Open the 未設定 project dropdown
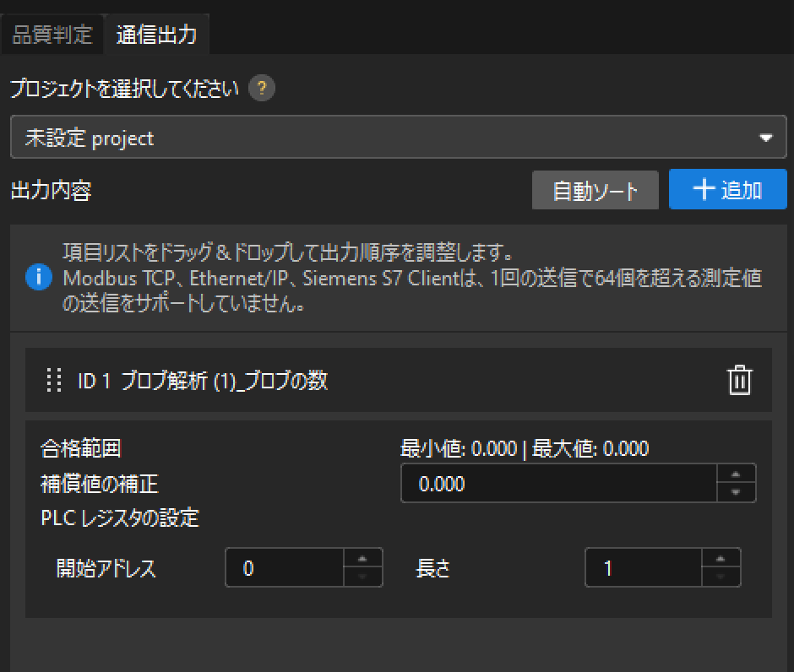794x672 pixels. pos(399,137)
